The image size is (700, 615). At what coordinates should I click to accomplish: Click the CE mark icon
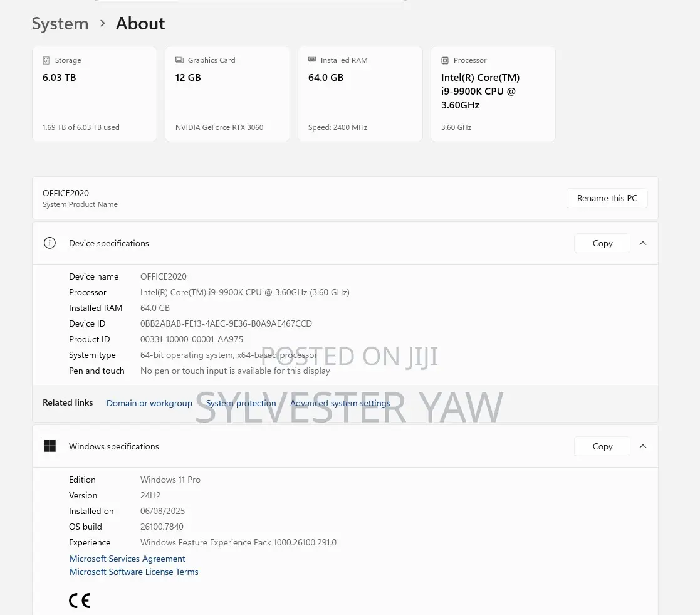[x=80, y=601]
